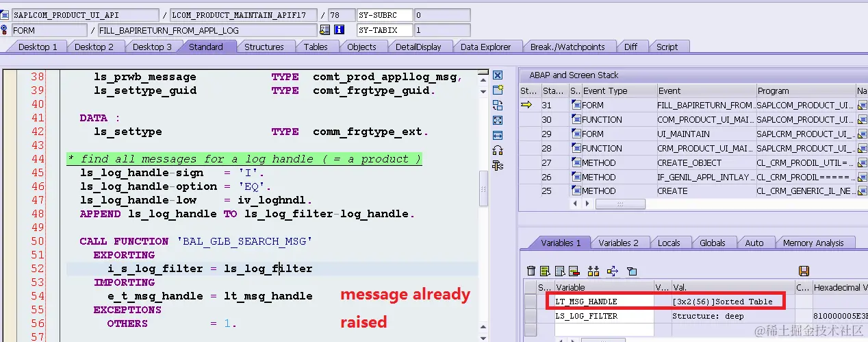This screenshot has width=868, height=342.
Task: Open the Objects tab
Action: (x=361, y=47)
